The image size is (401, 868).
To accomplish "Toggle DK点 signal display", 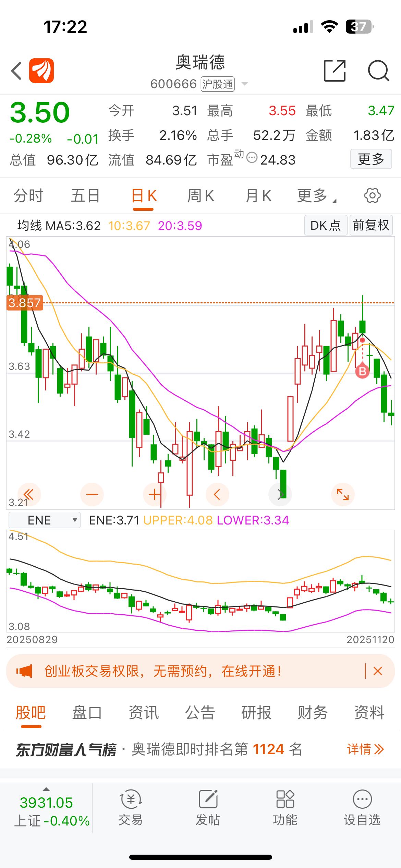I will tap(326, 225).
